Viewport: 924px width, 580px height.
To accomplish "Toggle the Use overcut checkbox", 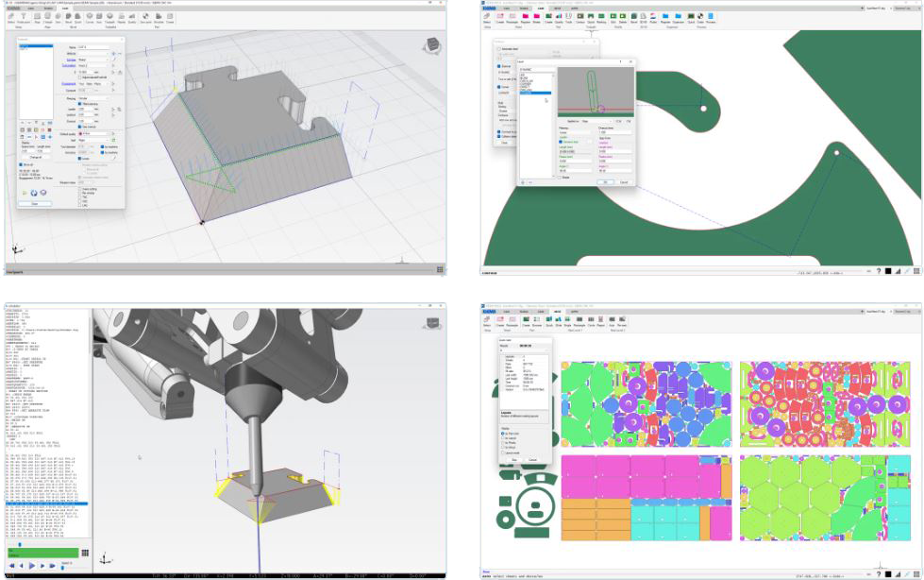I will (x=80, y=126).
